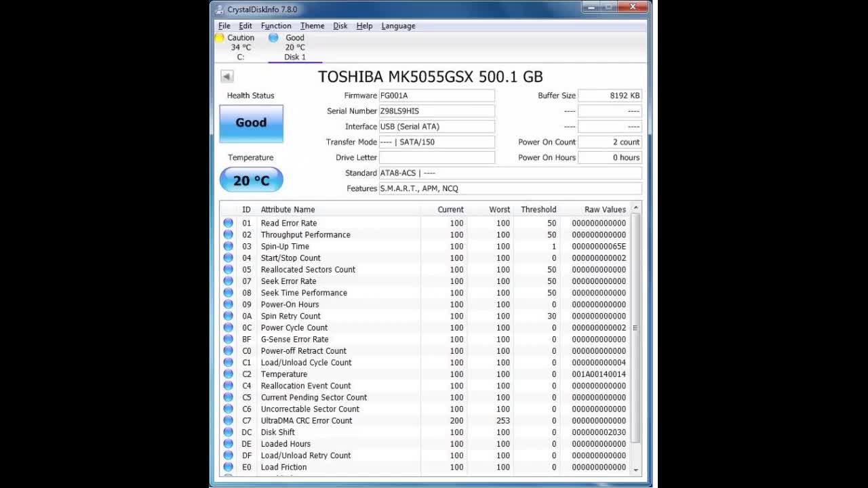Click status icon for Reallocation Event Count

228,386
